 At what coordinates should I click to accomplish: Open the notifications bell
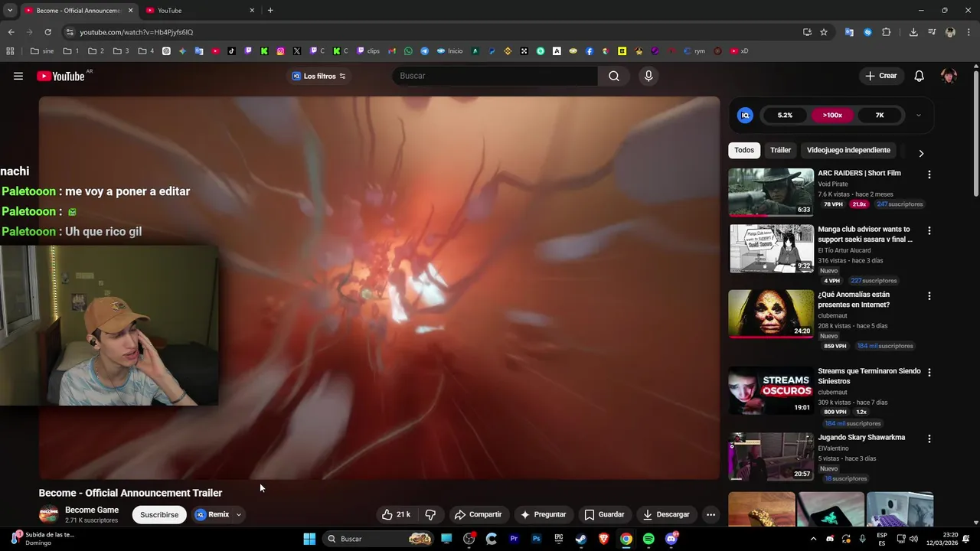[919, 76]
